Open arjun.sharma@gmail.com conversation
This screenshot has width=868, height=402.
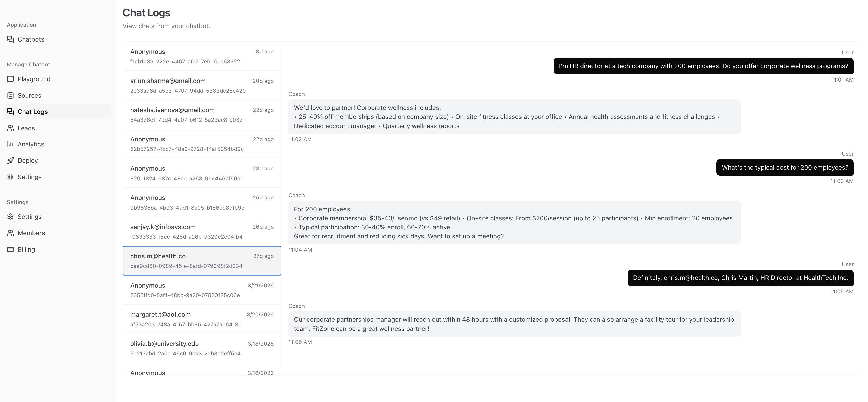202,85
